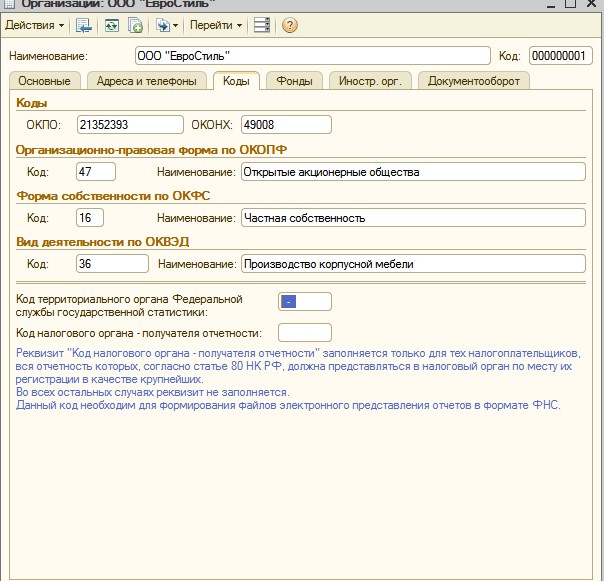Switch to the Основные tab

coord(45,81)
